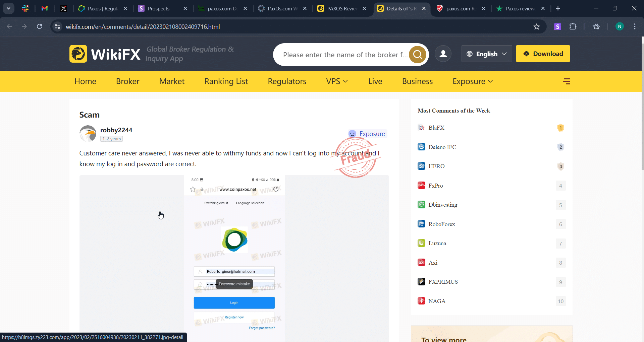Click the BlaFX broker logo icon

[x=421, y=128]
